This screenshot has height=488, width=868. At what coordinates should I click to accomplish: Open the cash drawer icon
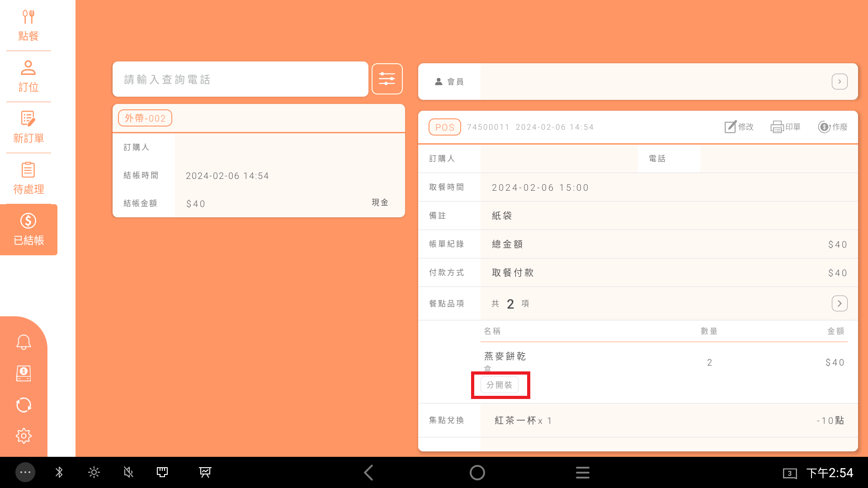click(x=24, y=373)
